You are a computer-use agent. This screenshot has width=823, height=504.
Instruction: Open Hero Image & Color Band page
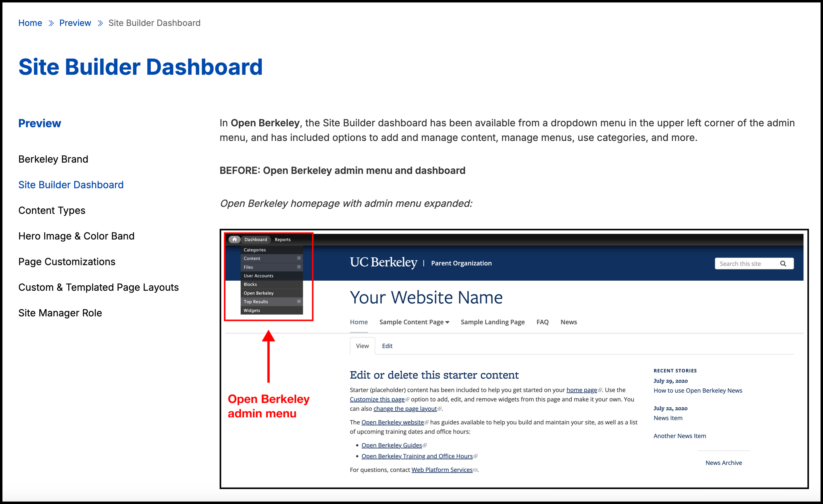click(x=76, y=236)
